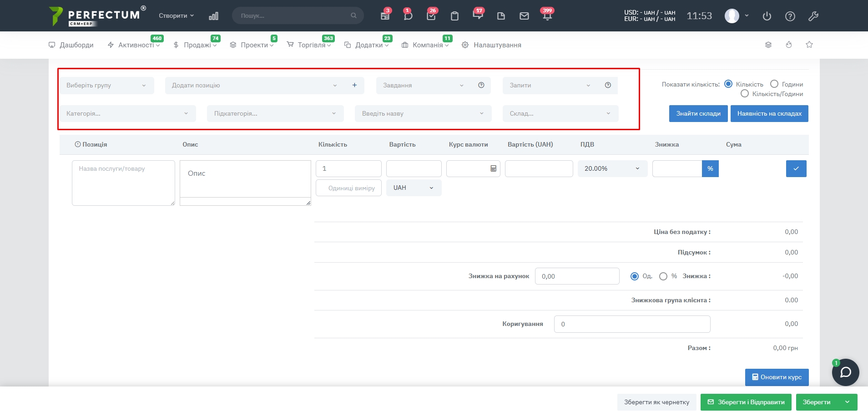This screenshot has height=417, width=868.
Task: Click the plus icon to add position
Action: [x=354, y=85]
